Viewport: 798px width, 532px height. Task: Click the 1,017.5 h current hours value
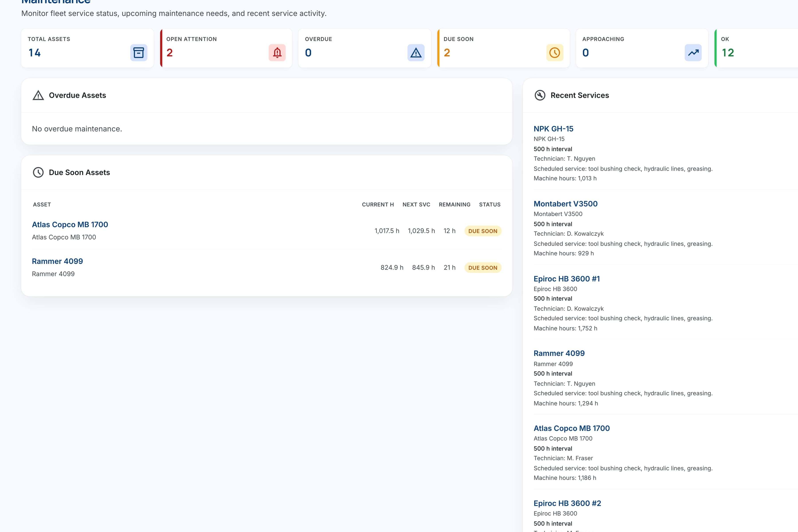pyautogui.click(x=387, y=231)
